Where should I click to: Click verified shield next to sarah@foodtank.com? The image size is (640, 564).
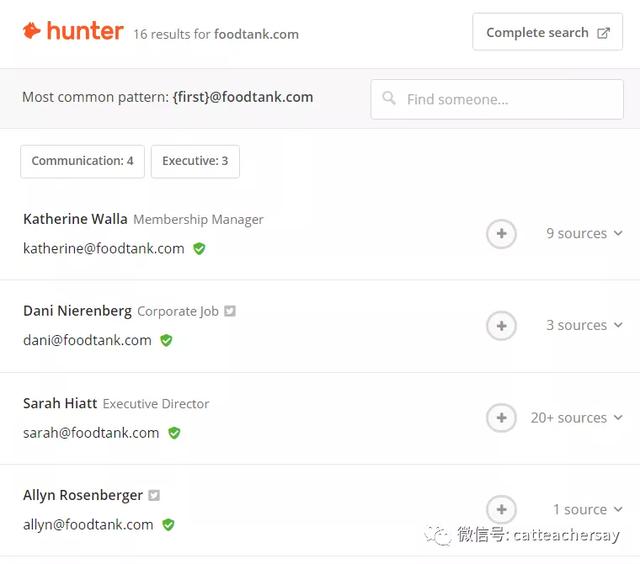click(174, 433)
